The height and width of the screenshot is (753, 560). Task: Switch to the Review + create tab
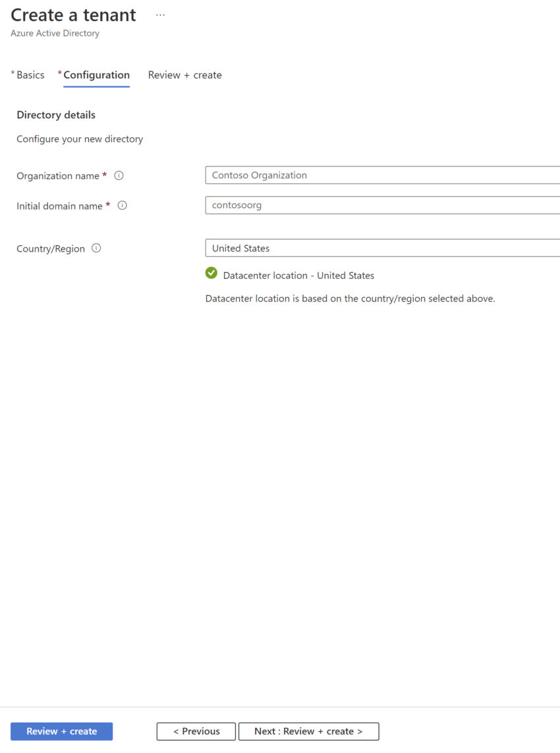[184, 74]
